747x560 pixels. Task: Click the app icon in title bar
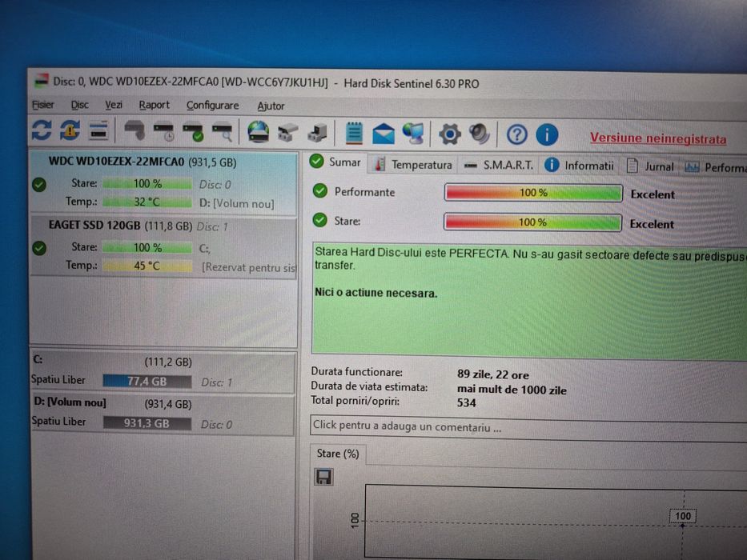[42, 80]
